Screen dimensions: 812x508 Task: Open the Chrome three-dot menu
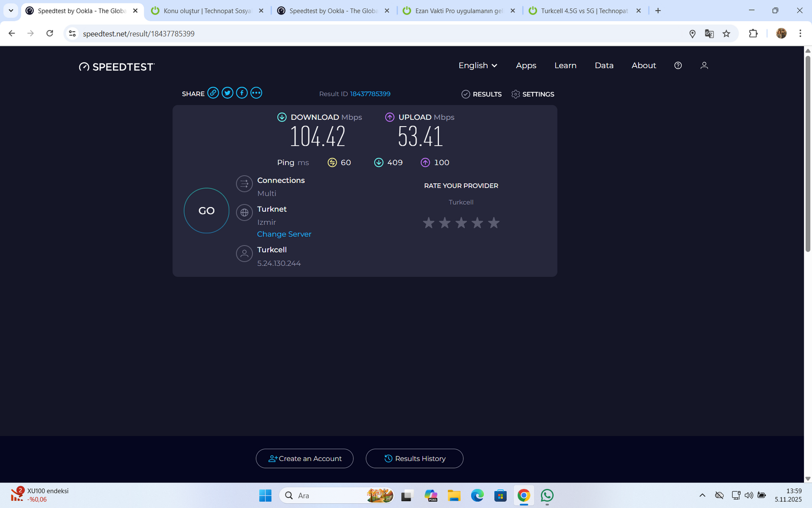[800, 33]
